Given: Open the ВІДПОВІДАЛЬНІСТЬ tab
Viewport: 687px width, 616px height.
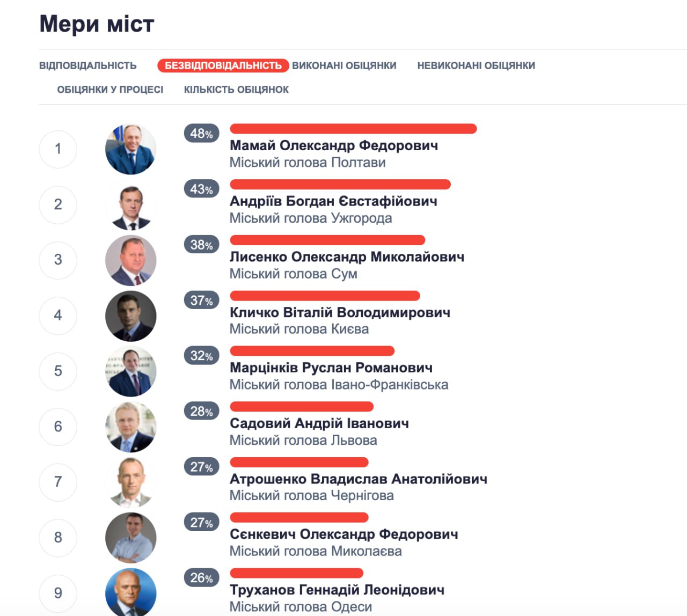Looking at the screenshot, I should pos(87,65).
